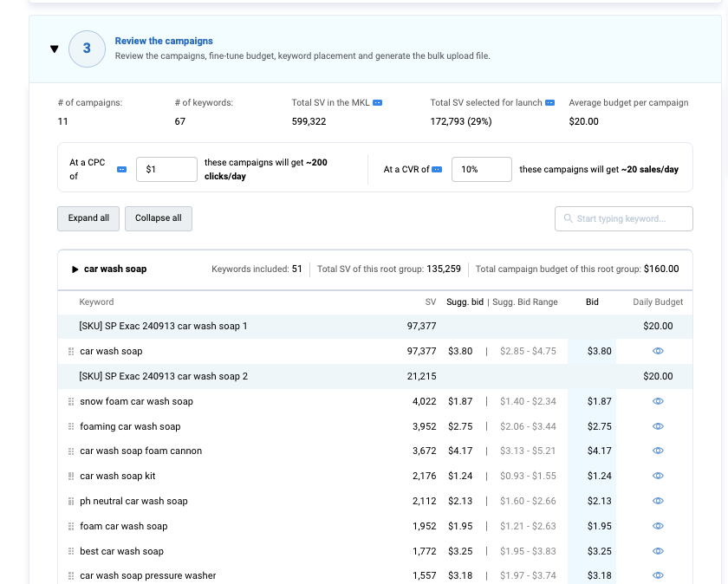Click drag handle of car wash soap pressure washer
Image resolution: width=728 pixels, height=584 pixels.
tap(71, 576)
